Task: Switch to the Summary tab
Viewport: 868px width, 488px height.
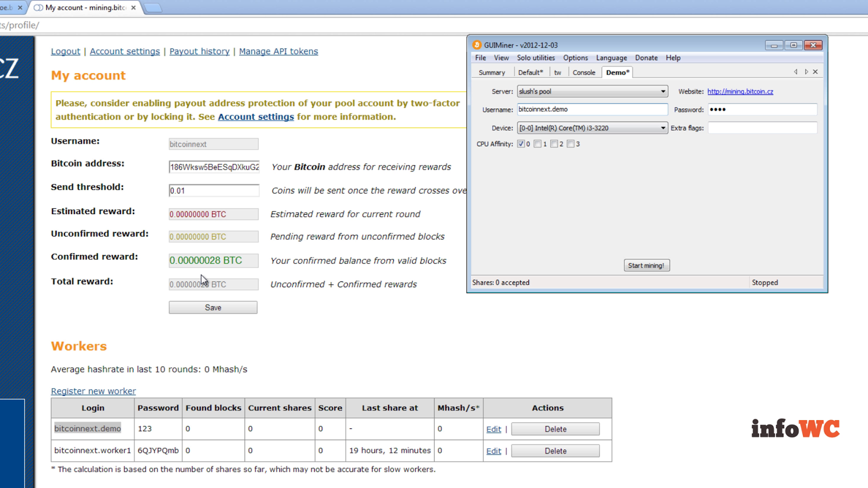Action: [x=492, y=72]
